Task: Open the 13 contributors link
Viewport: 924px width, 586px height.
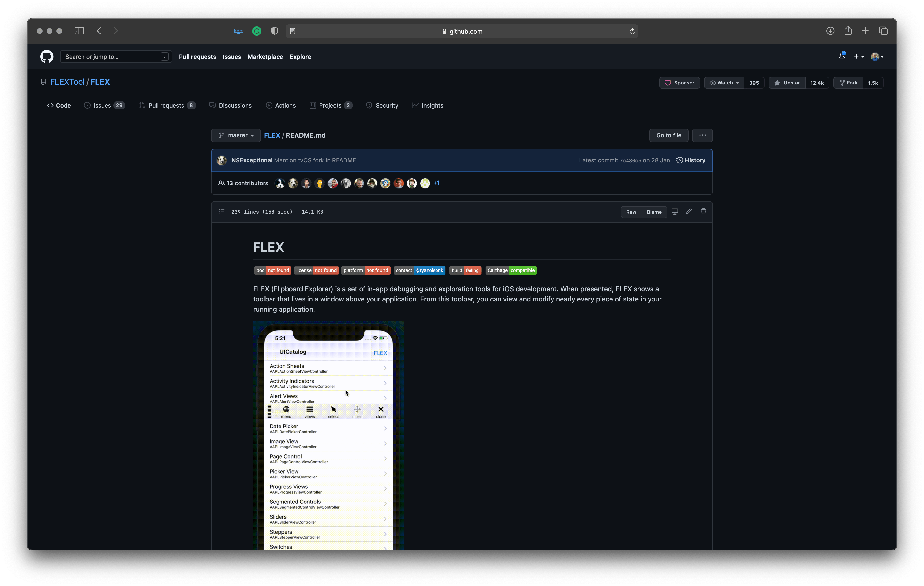Action: (x=243, y=183)
